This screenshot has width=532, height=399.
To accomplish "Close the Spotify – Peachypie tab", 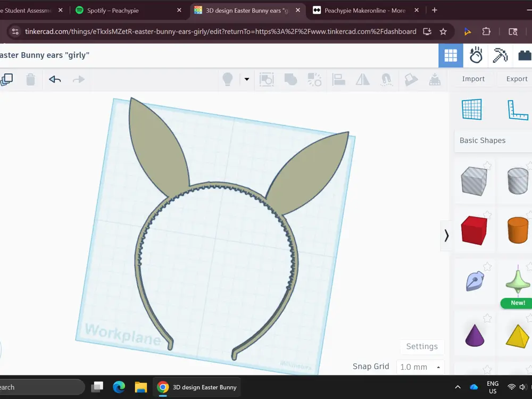I will [179, 10].
